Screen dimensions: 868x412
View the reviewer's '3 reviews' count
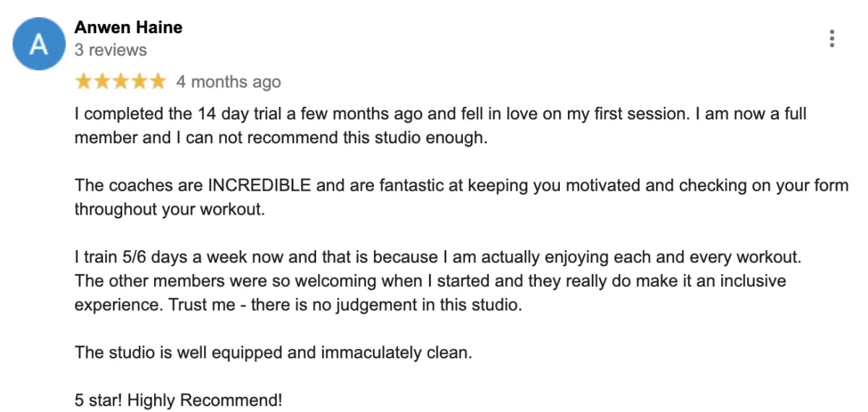click(x=111, y=50)
